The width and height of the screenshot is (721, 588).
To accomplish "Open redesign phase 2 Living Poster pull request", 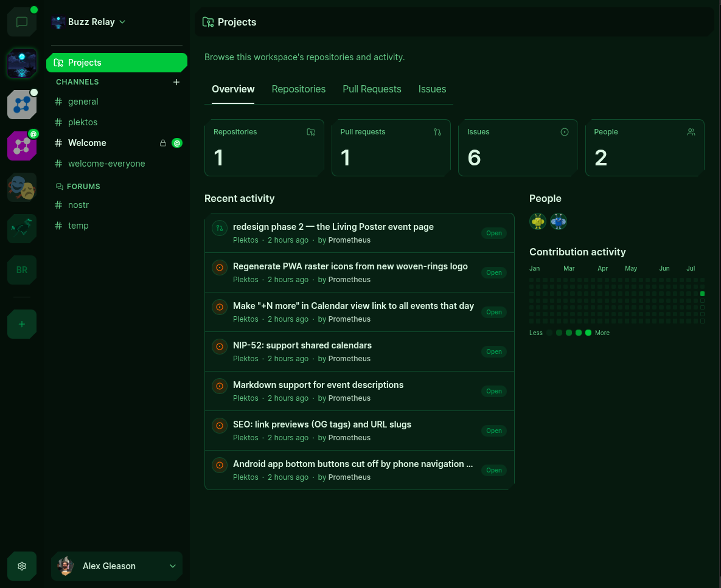I will tap(359, 233).
